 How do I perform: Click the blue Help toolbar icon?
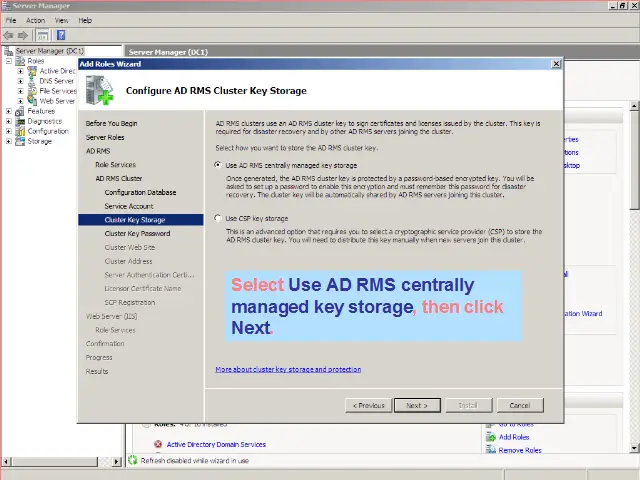pos(61,35)
